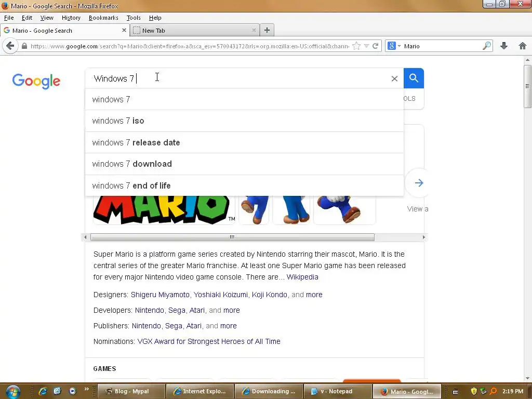Click 'more' in the Designers row
532x399 pixels.
click(314, 295)
